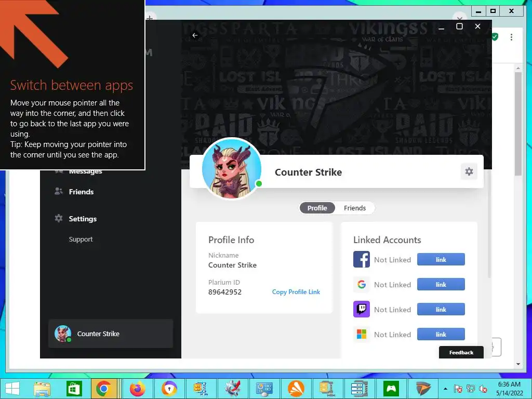Click the network tray icon
The image size is (532, 399).
(x=471, y=389)
